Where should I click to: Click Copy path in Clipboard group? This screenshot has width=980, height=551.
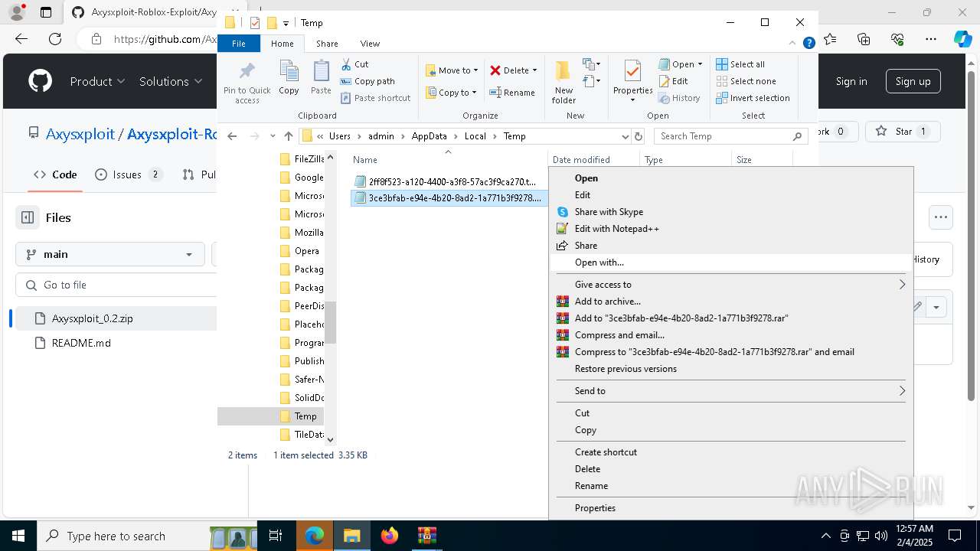[367, 81]
